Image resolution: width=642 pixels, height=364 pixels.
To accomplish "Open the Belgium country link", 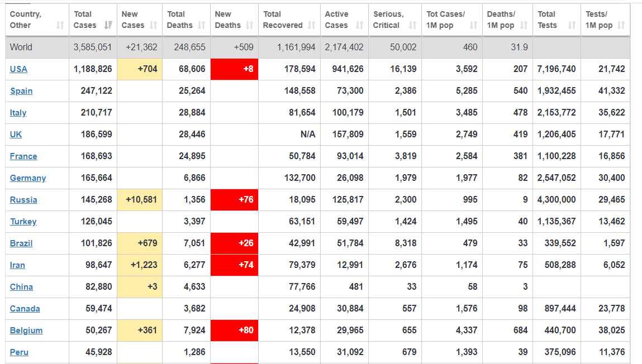I will tap(26, 331).
